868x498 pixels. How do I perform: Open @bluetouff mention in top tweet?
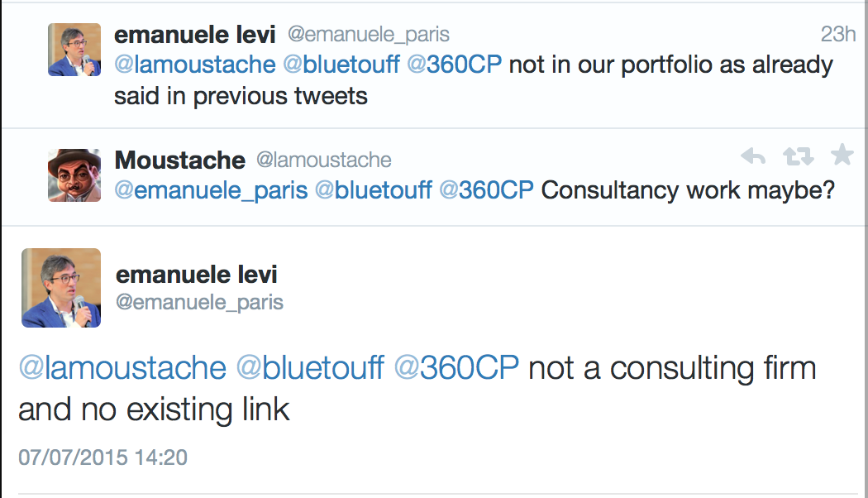point(341,65)
